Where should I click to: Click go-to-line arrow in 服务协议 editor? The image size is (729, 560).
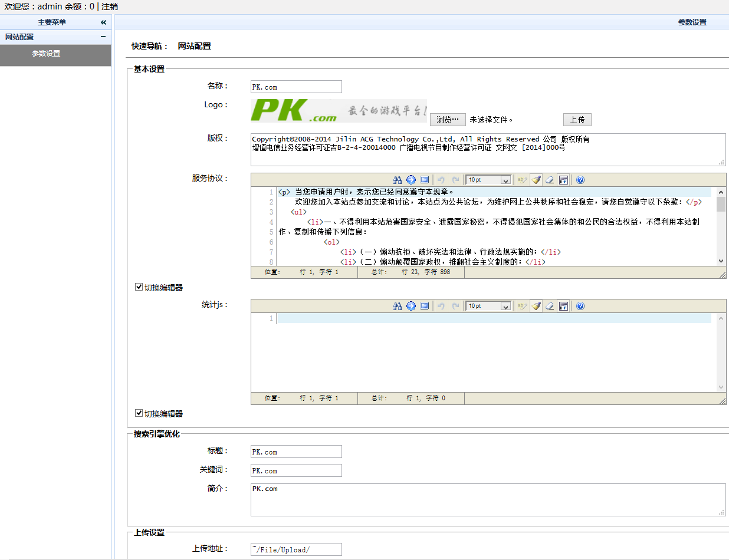(x=411, y=180)
